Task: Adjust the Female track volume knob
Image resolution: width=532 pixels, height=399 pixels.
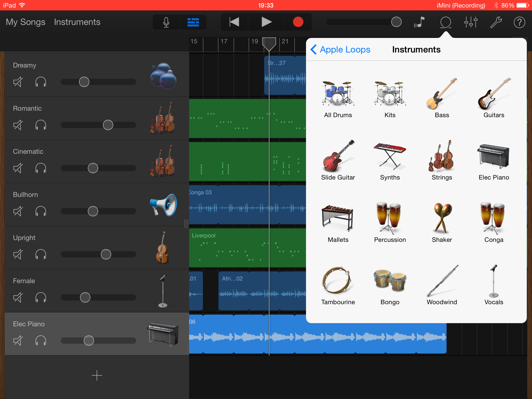Action: [85, 298]
